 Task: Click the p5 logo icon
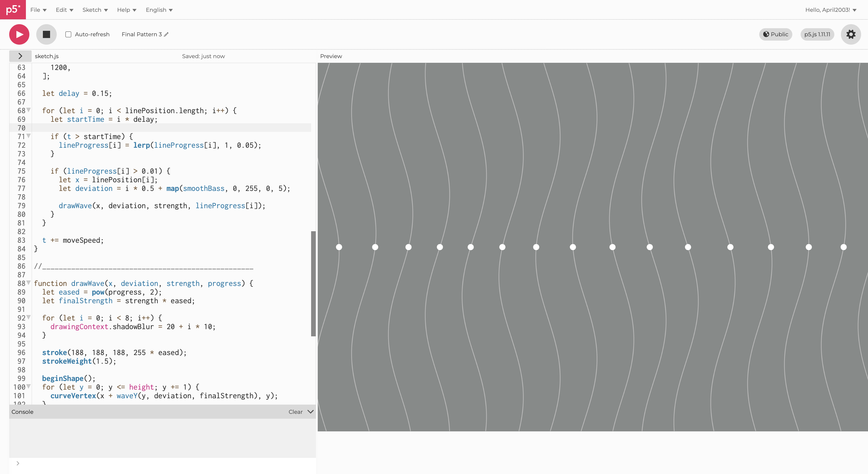point(13,10)
